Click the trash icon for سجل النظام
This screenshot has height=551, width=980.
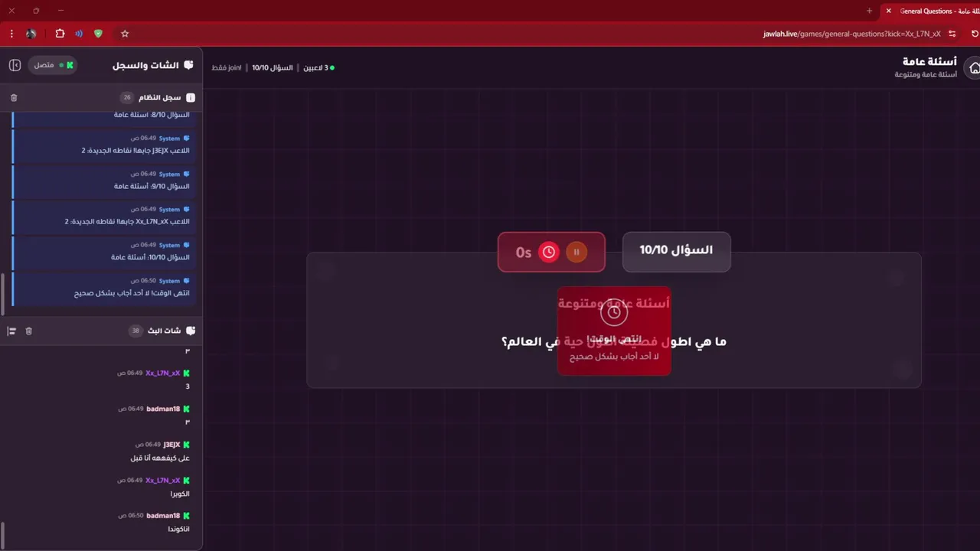pos(14,98)
